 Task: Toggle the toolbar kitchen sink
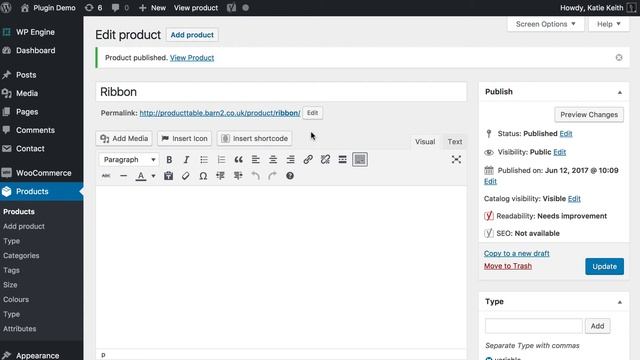pyautogui.click(x=360, y=160)
